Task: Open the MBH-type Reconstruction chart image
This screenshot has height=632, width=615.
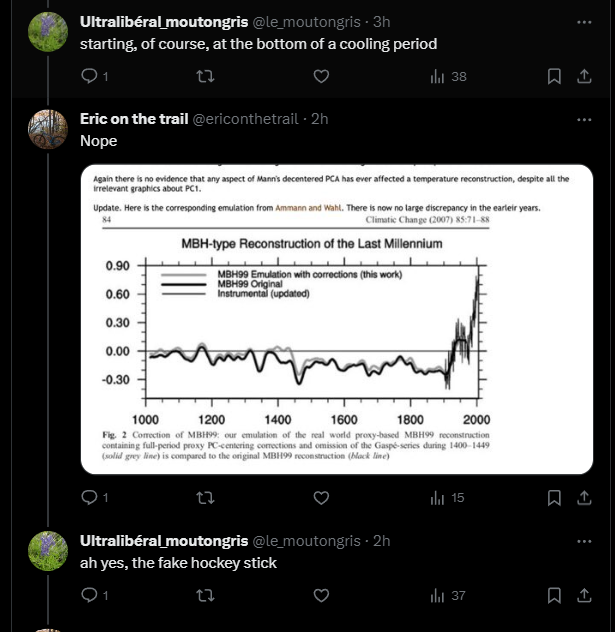Action: pos(337,319)
